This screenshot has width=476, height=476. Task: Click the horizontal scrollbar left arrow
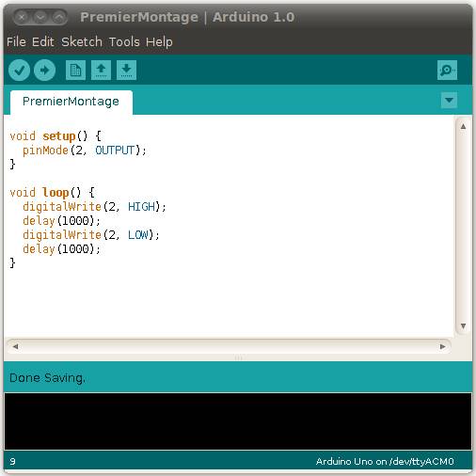coord(15,346)
